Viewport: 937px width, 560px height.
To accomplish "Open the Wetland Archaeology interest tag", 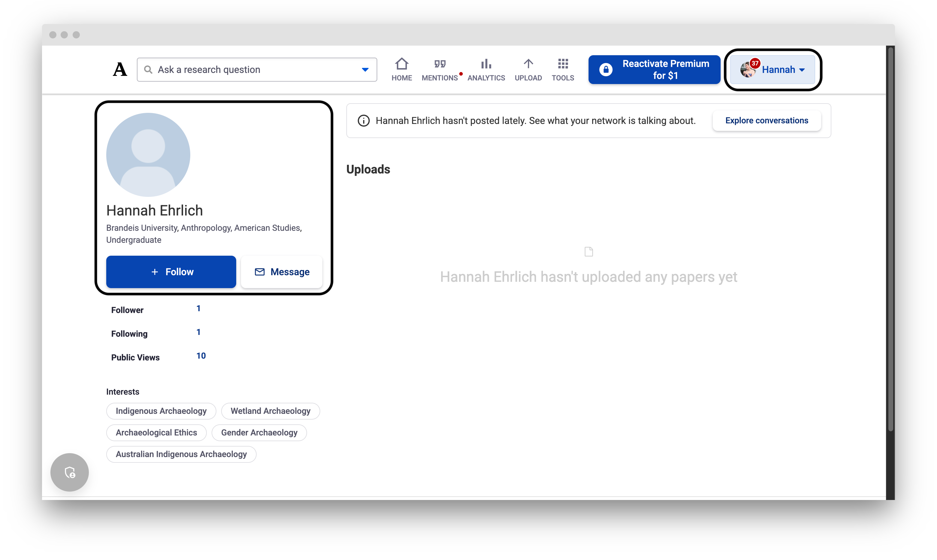I will click(x=270, y=411).
